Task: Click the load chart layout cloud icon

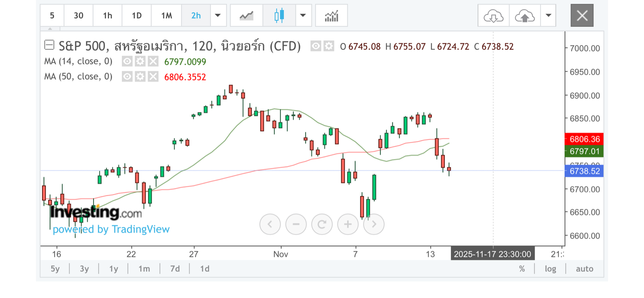Action: pos(493,16)
